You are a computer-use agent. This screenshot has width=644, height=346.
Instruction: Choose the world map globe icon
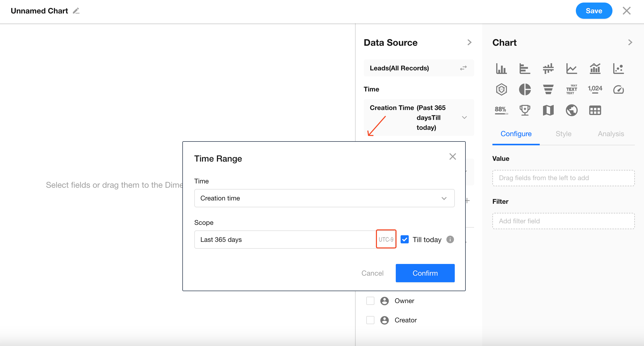[x=572, y=110]
